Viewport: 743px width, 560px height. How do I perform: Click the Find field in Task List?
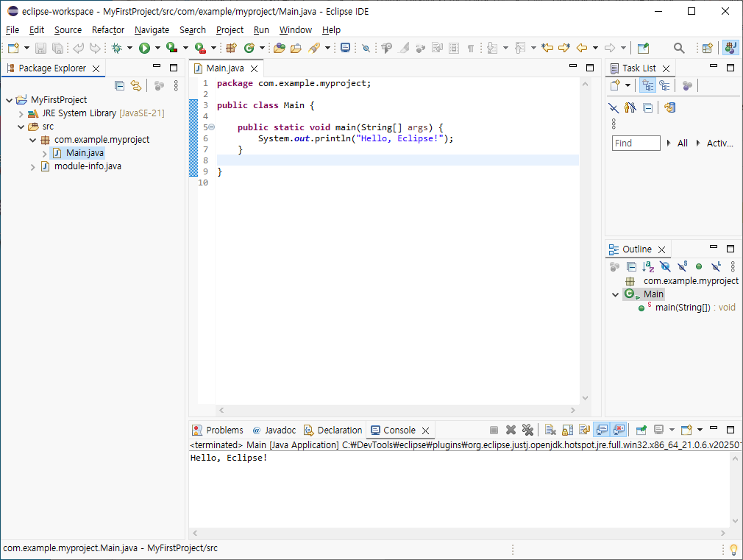point(636,143)
